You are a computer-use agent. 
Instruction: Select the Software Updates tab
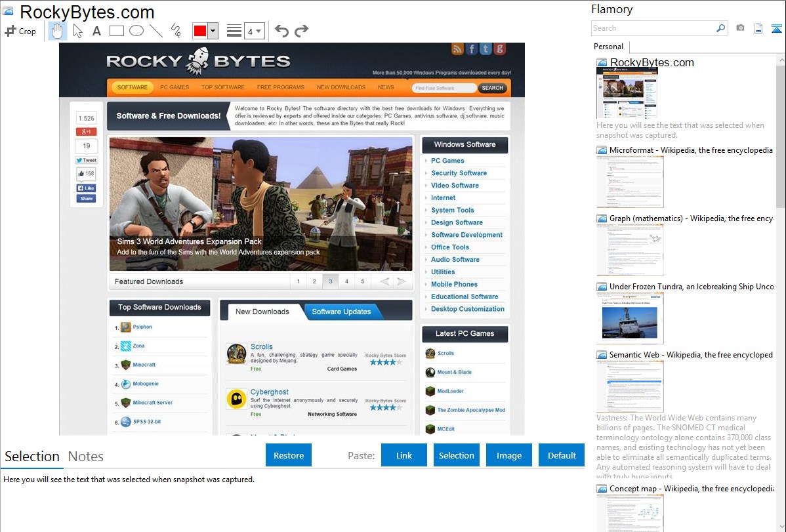point(341,312)
